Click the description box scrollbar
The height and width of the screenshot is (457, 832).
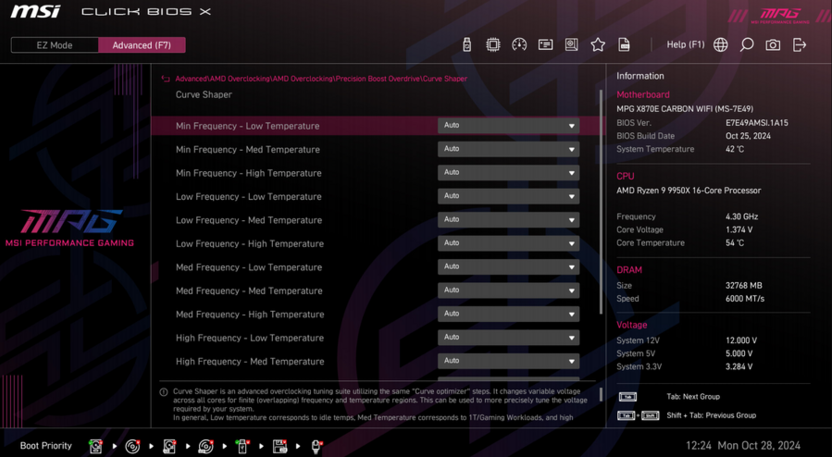(x=601, y=394)
